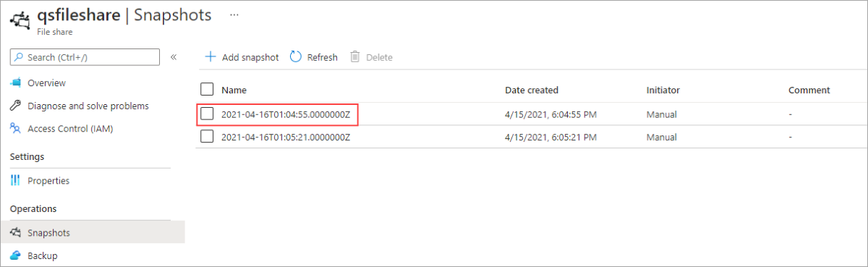Collapse the sidebar with the double chevron

pyautogui.click(x=174, y=57)
